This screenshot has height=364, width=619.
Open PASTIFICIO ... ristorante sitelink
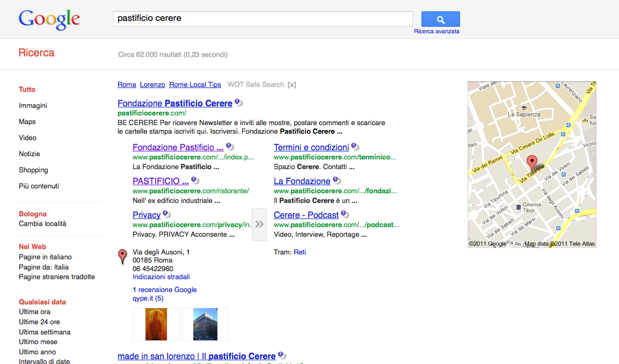coord(161,181)
